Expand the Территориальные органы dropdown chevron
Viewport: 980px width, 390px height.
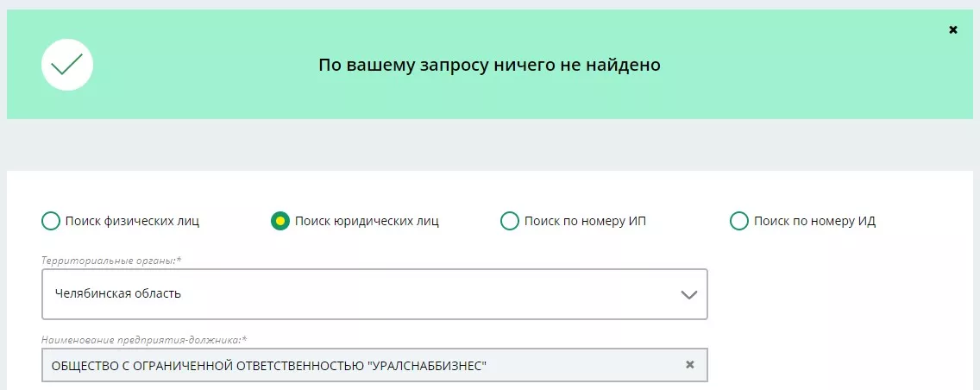click(x=688, y=294)
